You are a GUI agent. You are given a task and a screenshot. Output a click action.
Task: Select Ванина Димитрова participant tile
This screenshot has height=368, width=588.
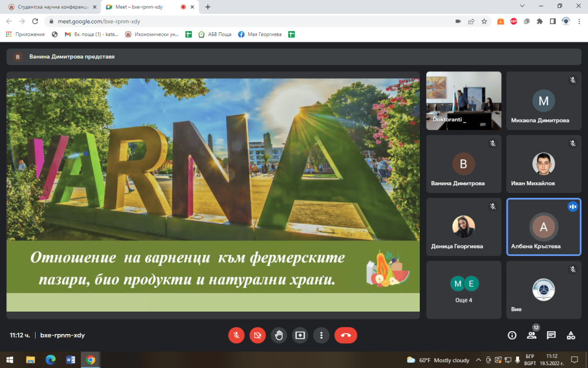[463, 164]
